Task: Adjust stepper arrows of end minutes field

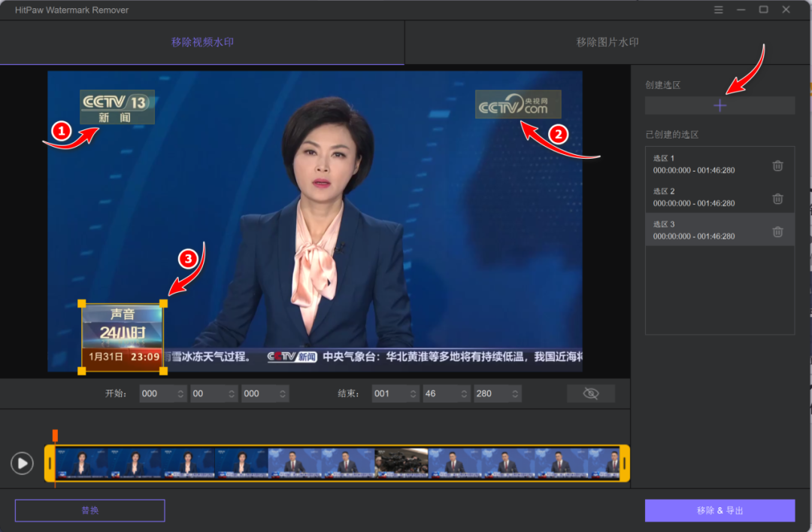Action: coord(413,394)
